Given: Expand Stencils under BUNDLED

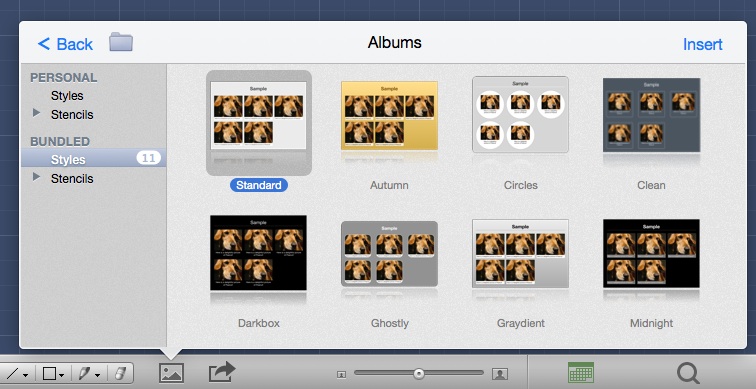Looking at the screenshot, I should [36, 177].
